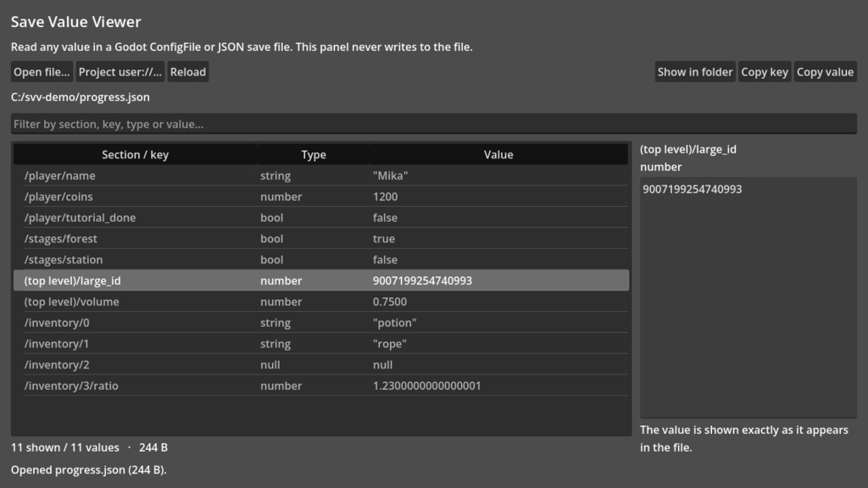
Task: Click the "potion" value cell
Action: tap(395, 323)
